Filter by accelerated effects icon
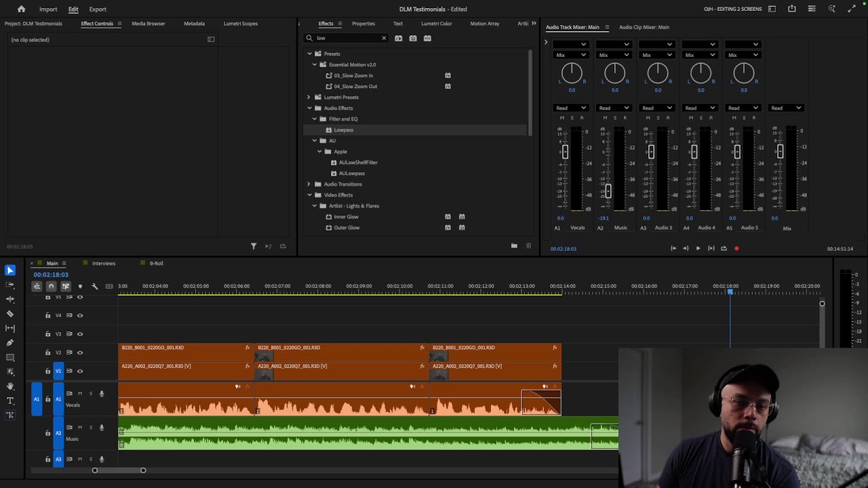The height and width of the screenshot is (488, 868). point(398,38)
